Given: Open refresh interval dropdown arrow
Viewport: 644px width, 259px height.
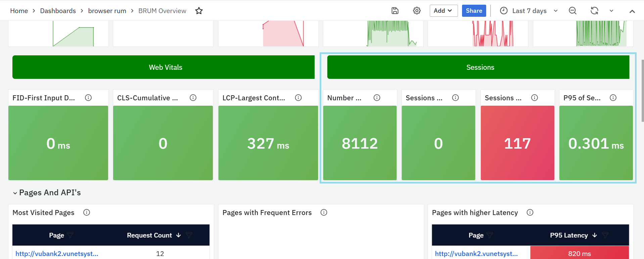Looking at the screenshot, I should pos(611,11).
